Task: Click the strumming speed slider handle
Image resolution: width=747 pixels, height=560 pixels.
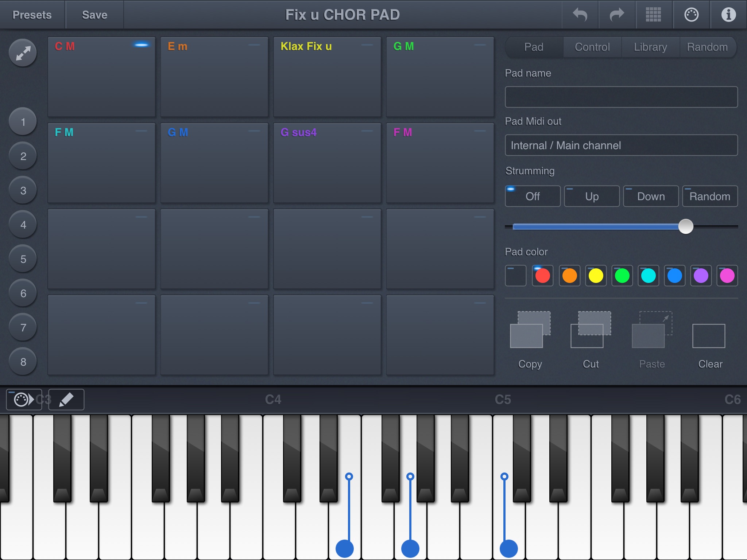Action: (x=686, y=226)
